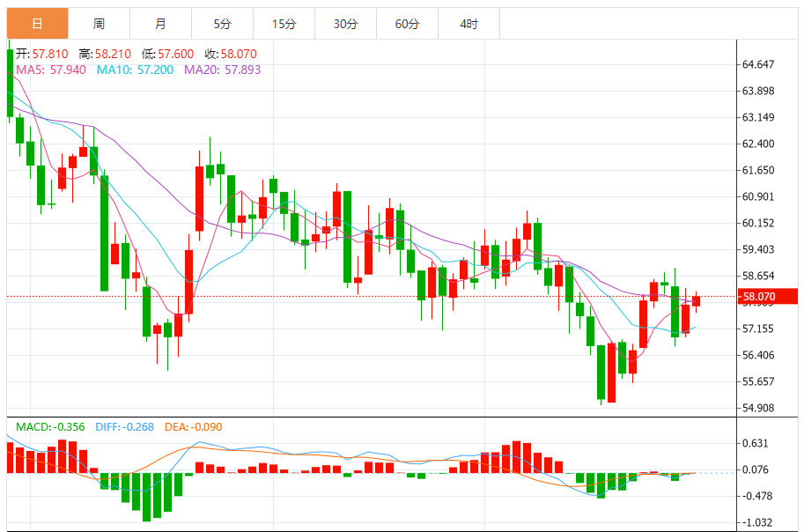Click the MA10 indicator label

(x=135, y=69)
